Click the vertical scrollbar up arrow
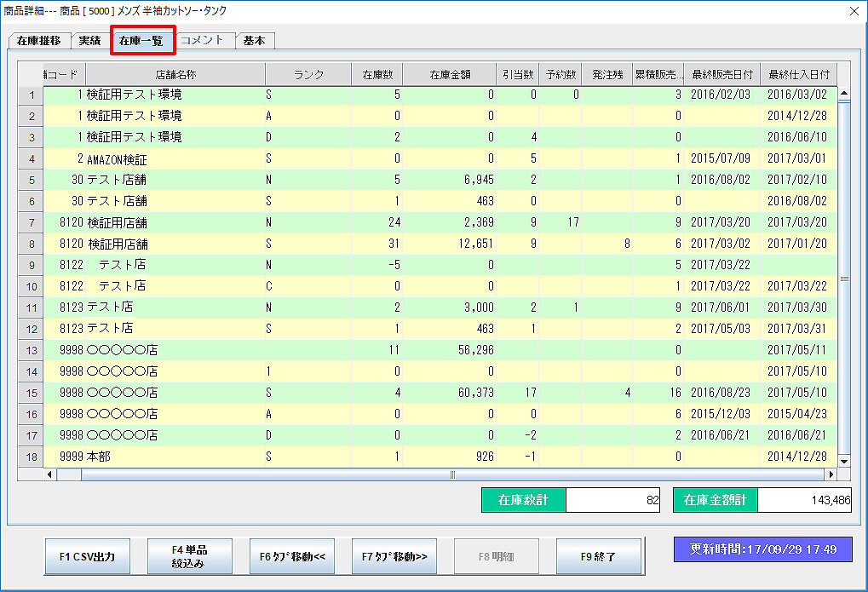This screenshot has height=592, width=868. pos(844,93)
